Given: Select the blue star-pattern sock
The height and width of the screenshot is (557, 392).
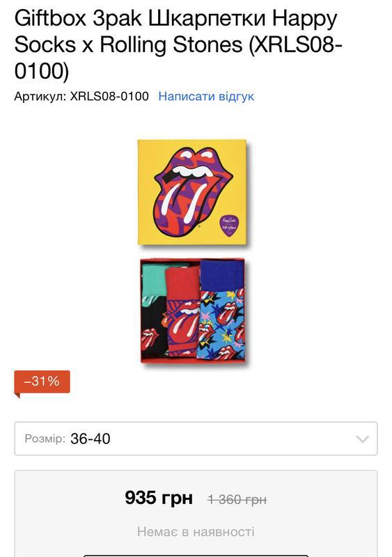Looking at the screenshot, I should pos(221,309).
